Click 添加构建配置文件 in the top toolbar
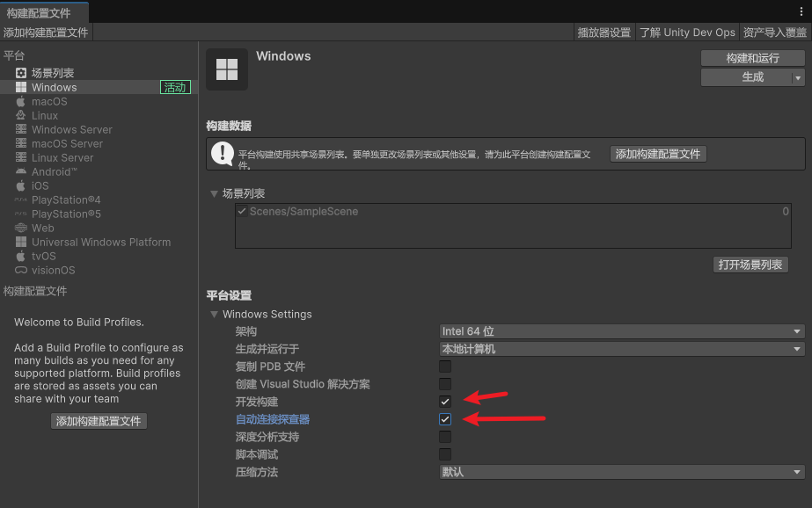Screen dimensions: 812x508 tap(46, 33)
